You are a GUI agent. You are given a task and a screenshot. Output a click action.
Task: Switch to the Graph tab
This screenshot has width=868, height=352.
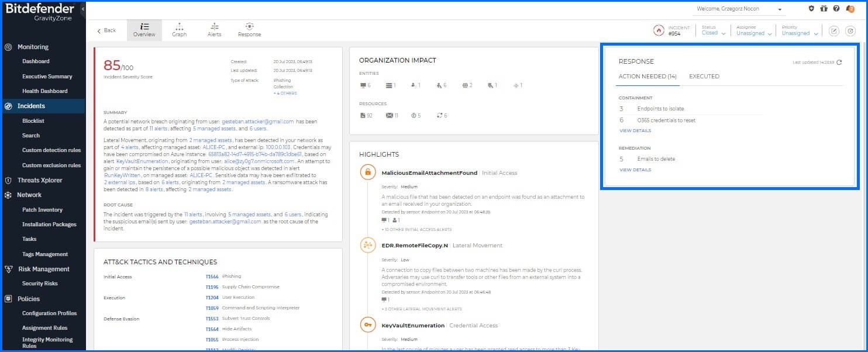180,30
